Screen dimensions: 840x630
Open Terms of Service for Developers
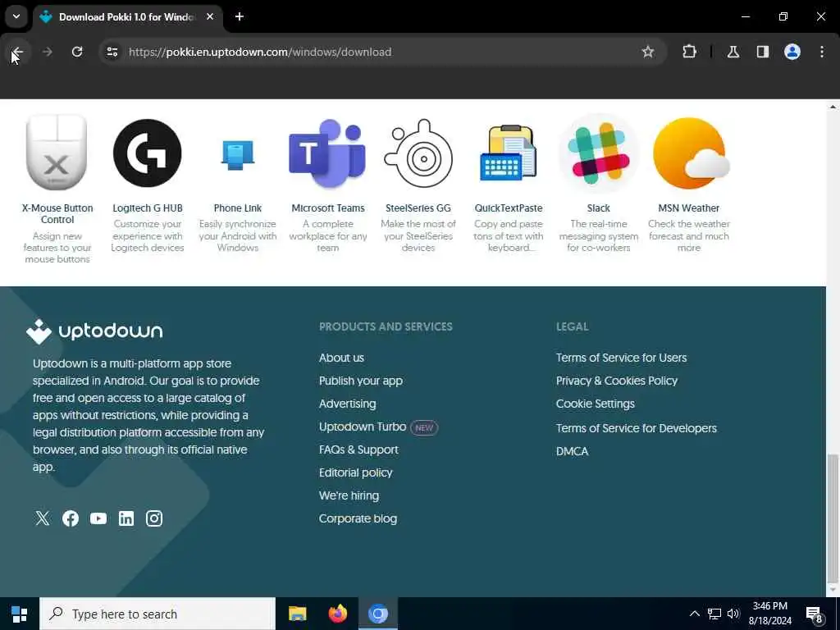pyautogui.click(x=636, y=428)
